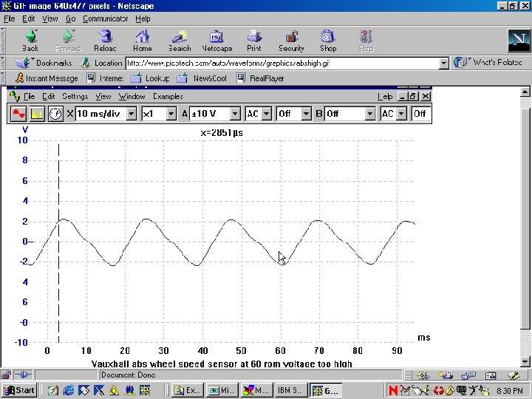Go to Home via toolbar icon
Viewport: 532px width, 399px height.
pyautogui.click(x=142, y=37)
